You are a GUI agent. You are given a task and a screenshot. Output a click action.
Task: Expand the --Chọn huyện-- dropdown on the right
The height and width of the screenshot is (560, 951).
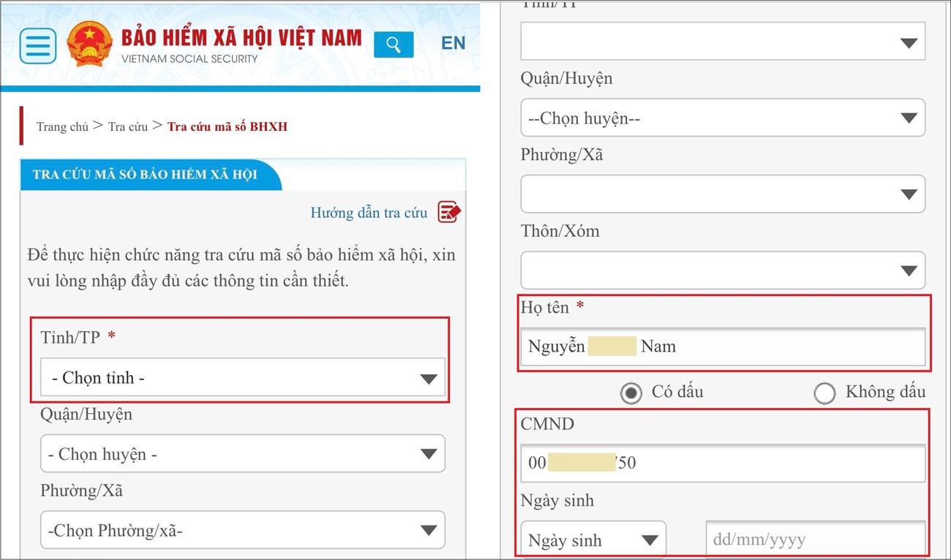[x=722, y=118]
